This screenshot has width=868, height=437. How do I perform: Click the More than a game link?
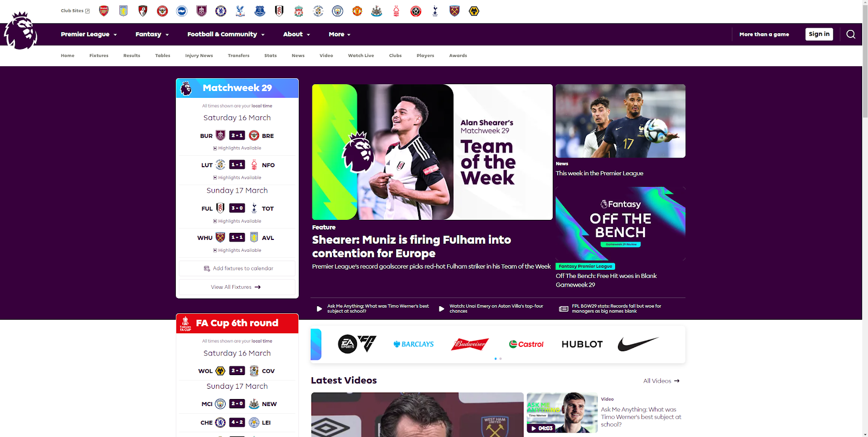[764, 34]
